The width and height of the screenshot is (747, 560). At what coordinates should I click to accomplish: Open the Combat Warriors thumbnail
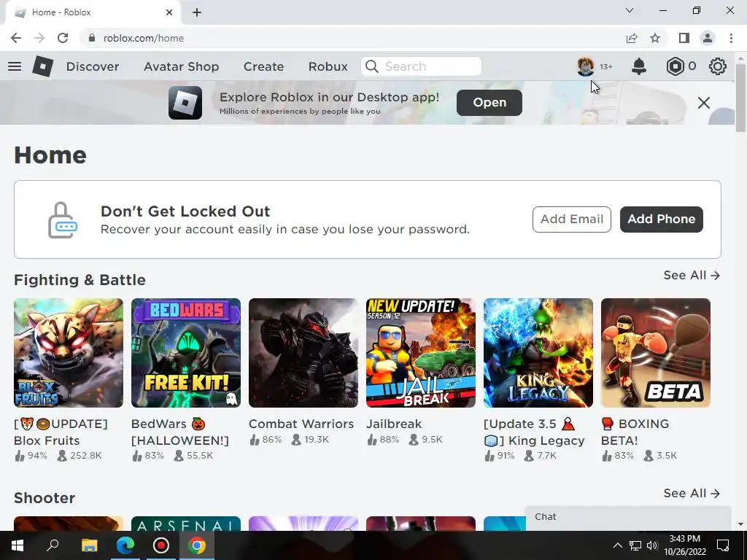(x=303, y=353)
